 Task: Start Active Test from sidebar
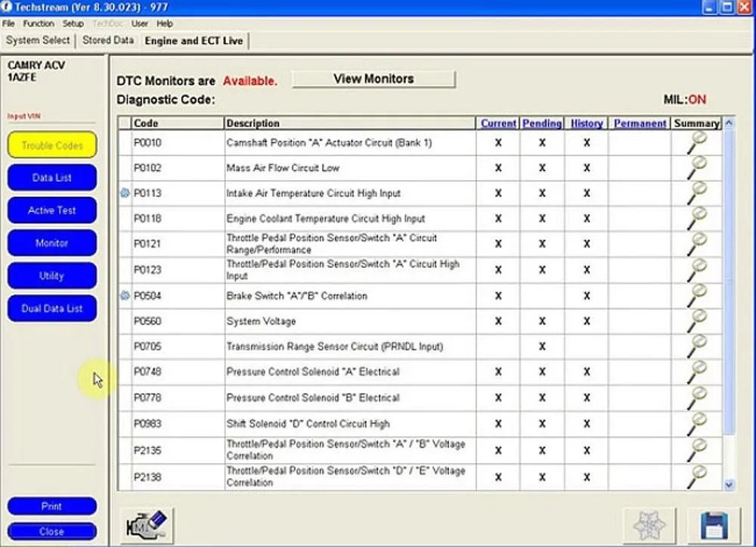[x=52, y=210]
